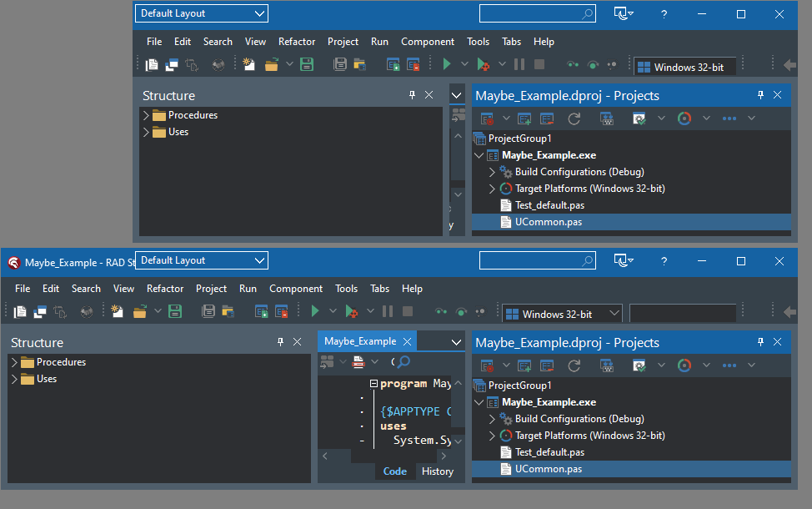Viewport: 812px width, 509px height.
Task: Click Target Platform circle icon in lower Projects toolbar
Action: pyautogui.click(x=684, y=365)
